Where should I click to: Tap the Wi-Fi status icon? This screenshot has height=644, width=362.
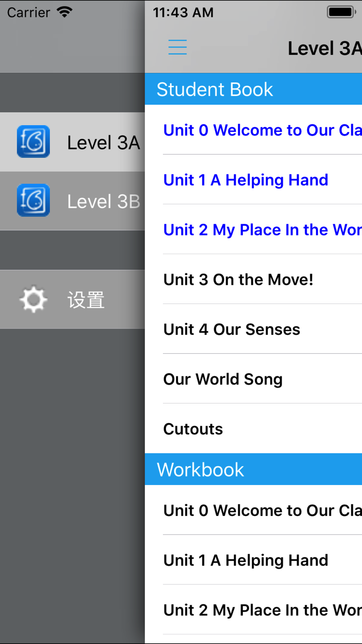point(65,12)
